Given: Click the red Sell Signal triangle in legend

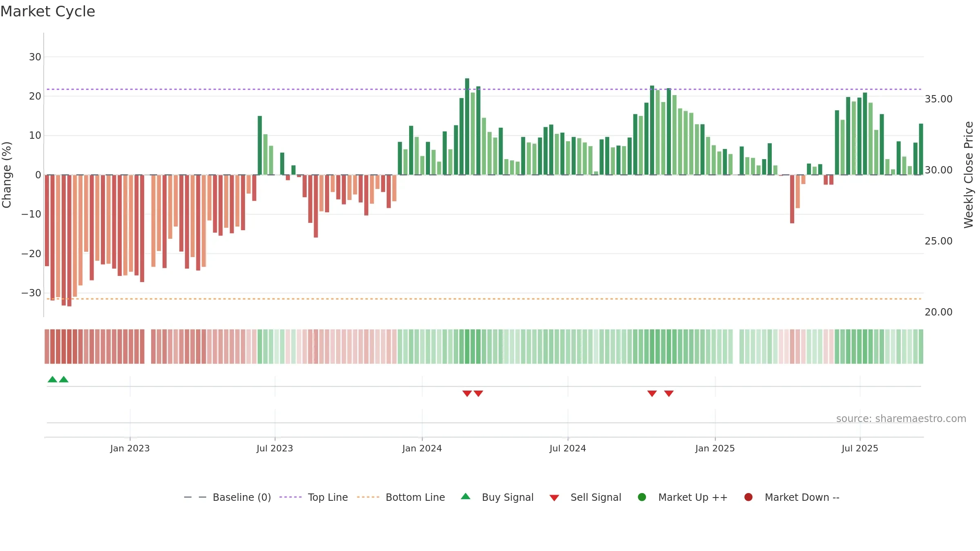Looking at the screenshot, I should coord(554,498).
